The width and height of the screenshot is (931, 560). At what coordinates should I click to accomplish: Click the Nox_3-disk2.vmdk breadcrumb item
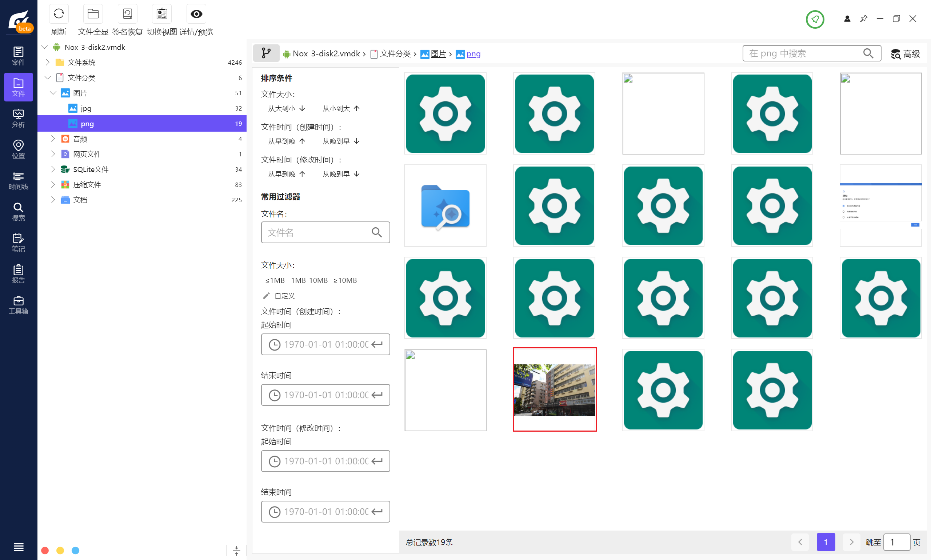(x=321, y=54)
